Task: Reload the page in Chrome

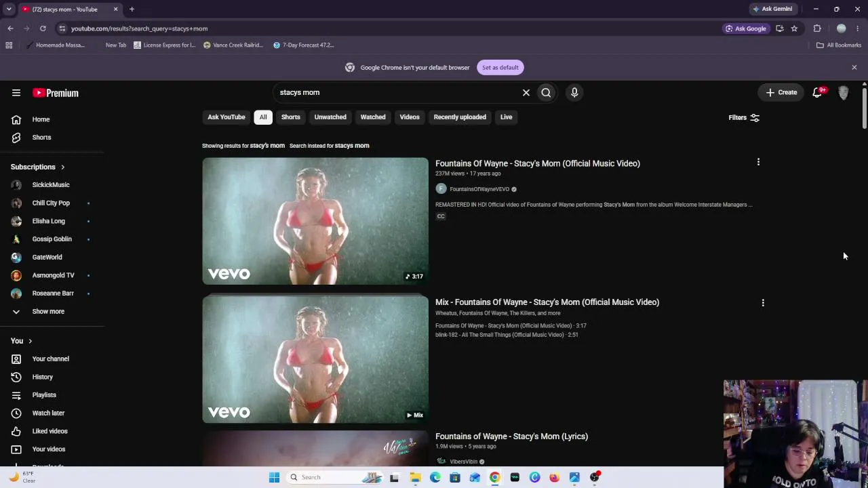Action: [x=43, y=28]
